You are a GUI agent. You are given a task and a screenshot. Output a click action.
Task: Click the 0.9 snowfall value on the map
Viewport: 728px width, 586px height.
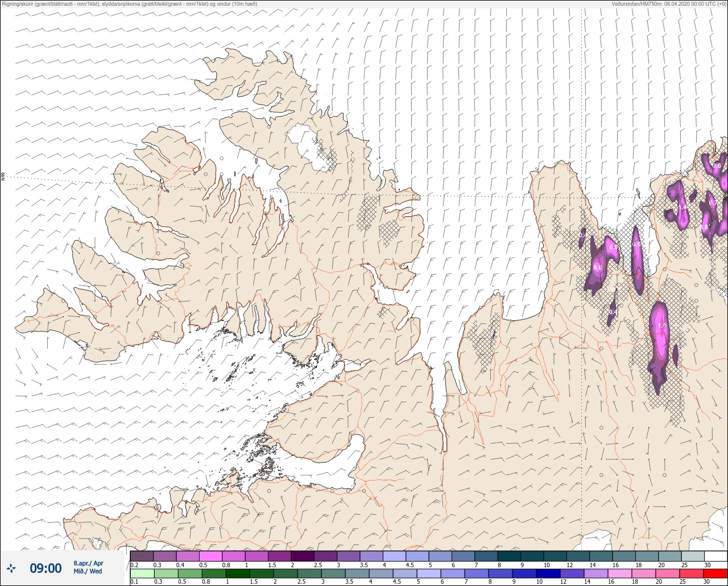(613, 247)
